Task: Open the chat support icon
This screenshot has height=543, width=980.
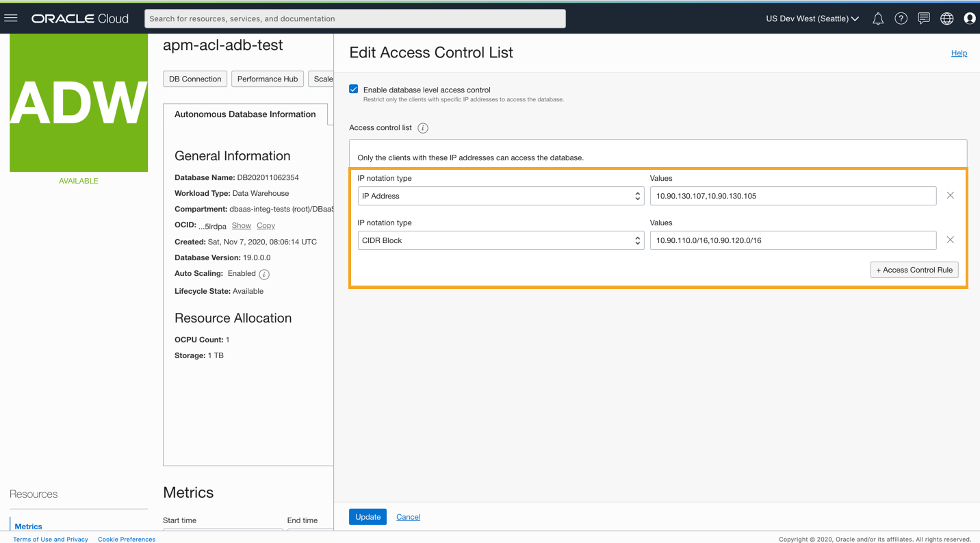Action: coord(924,19)
